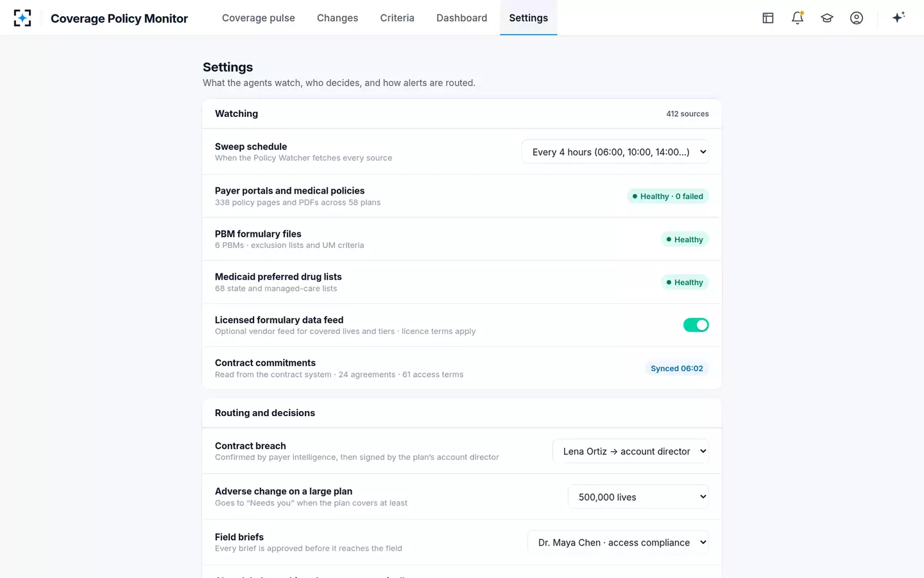Click the "Sweep schedule" label
Image resolution: width=924 pixels, height=578 pixels.
(x=251, y=146)
